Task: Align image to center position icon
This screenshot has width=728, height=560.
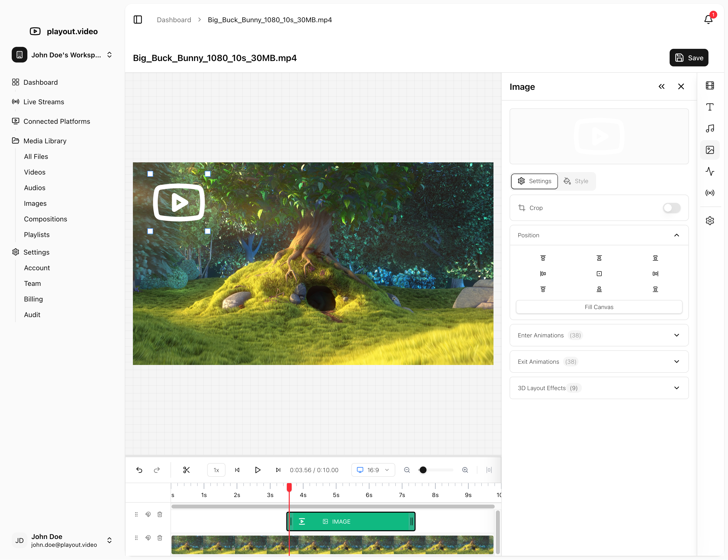Action: tap(599, 273)
